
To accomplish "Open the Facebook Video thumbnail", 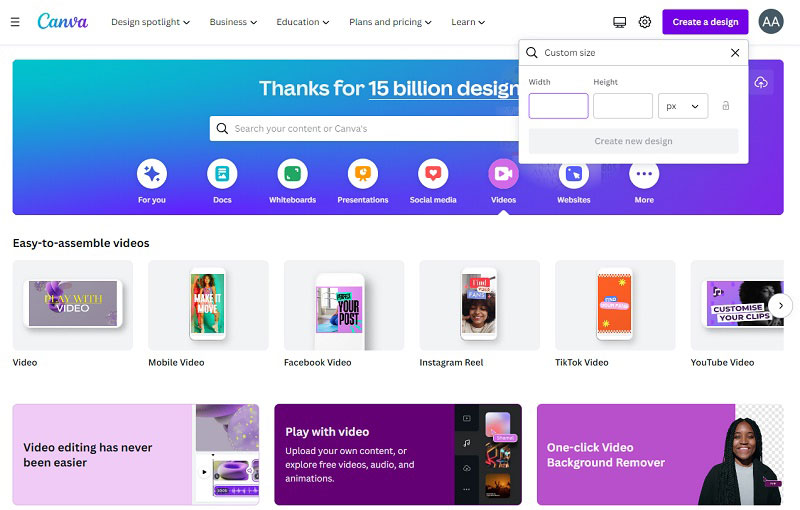I will pos(344,305).
